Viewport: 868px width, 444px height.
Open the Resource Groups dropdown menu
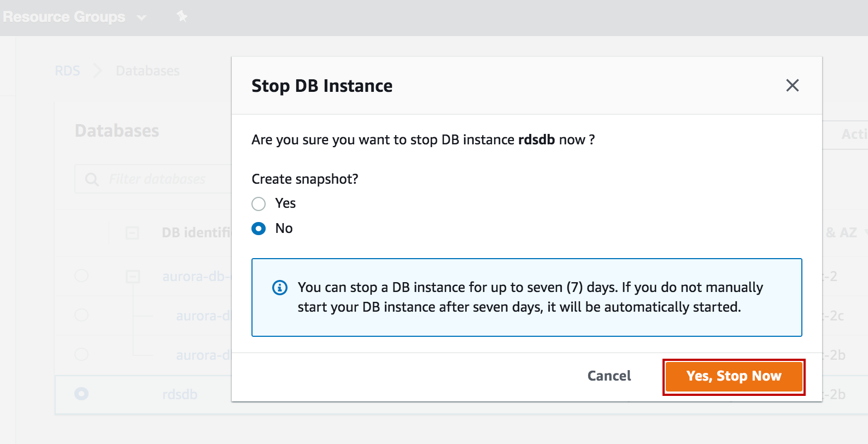tap(74, 17)
